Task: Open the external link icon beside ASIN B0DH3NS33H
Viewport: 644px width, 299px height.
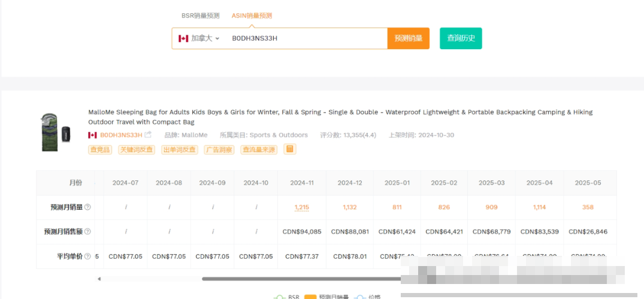Action: pyautogui.click(x=148, y=135)
